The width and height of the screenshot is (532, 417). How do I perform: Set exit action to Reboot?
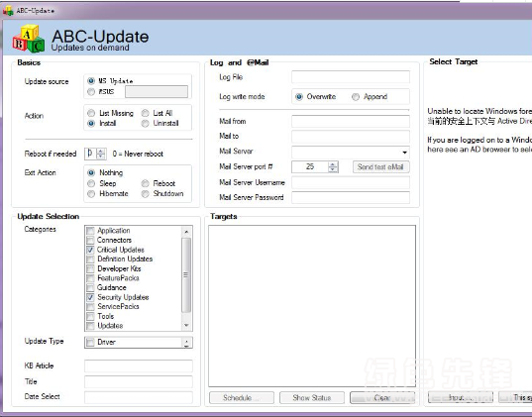[146, 183]
